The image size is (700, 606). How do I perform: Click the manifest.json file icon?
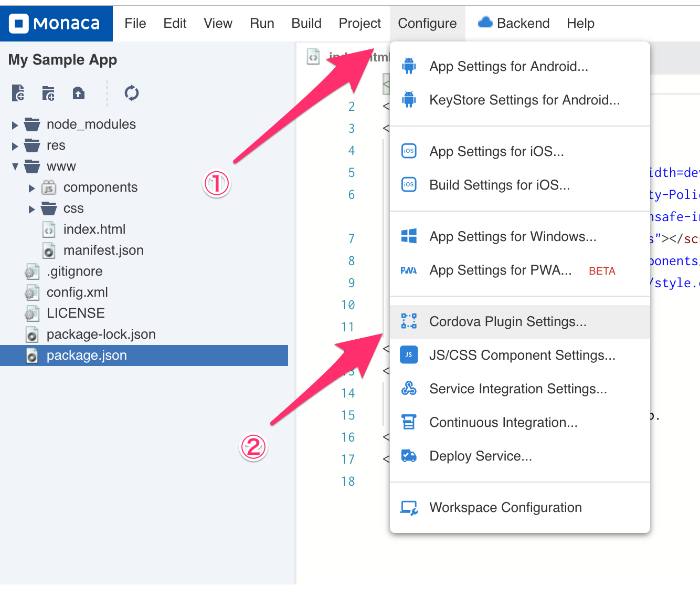click(x=49, y=250)
